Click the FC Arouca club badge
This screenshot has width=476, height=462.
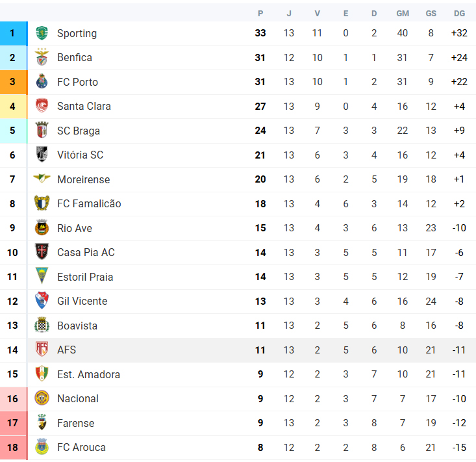click(42, 447)
